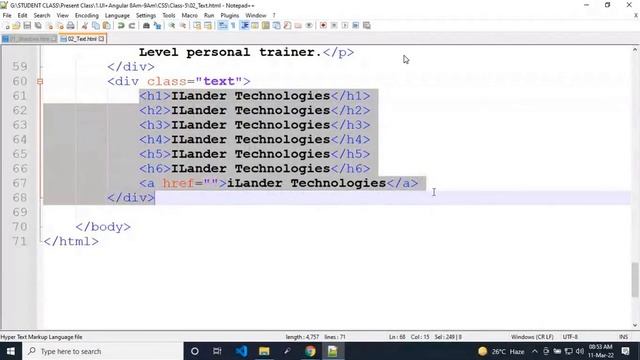Screen dimensions: 640x360
Task: Click the Redo arrow icon
Action: pos(132,26)
